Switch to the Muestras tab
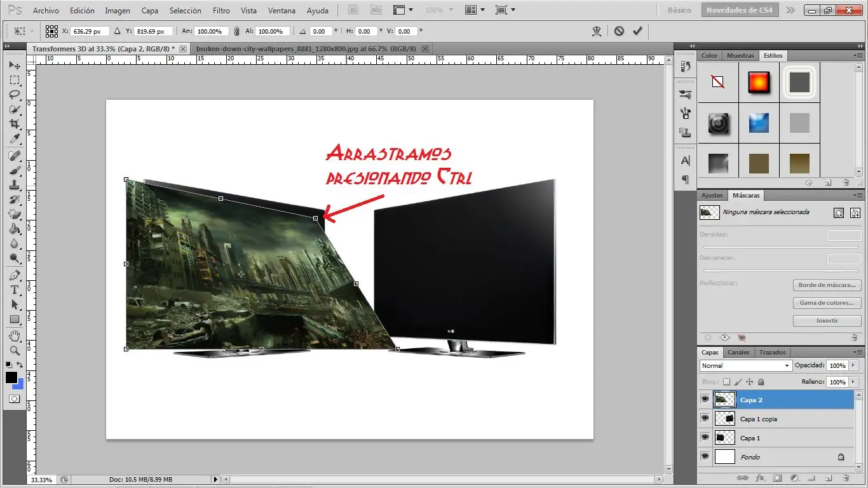 click(740, 55)
